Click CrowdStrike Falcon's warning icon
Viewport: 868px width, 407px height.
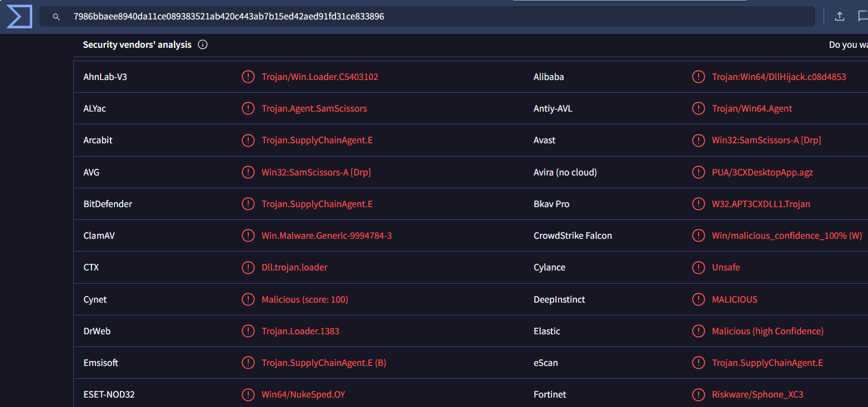pos(699,235)
